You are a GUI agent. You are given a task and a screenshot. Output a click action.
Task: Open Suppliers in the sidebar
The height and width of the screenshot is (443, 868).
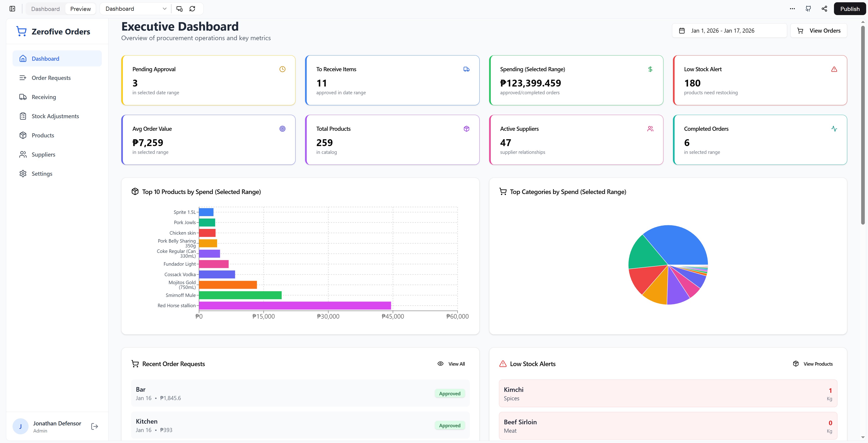[57, 155]
